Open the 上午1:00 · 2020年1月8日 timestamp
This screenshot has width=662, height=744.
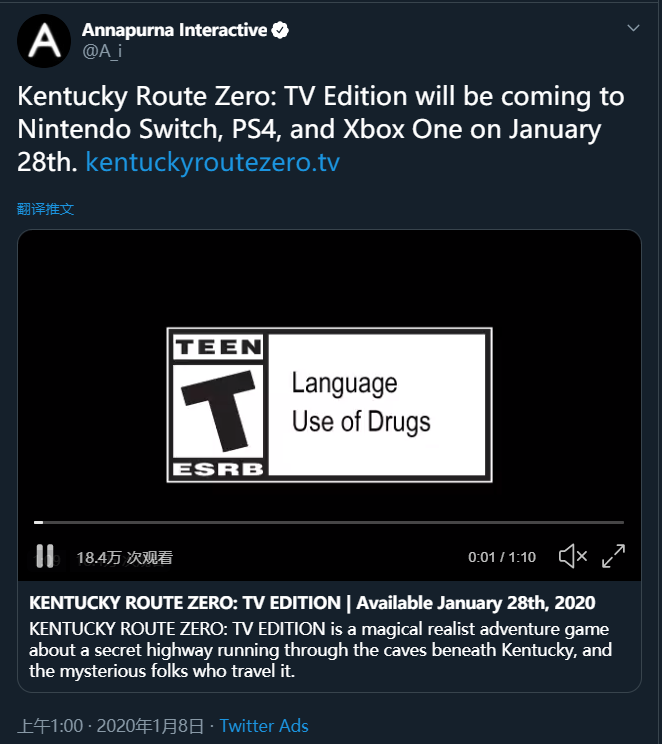click(x=111, y=726)
